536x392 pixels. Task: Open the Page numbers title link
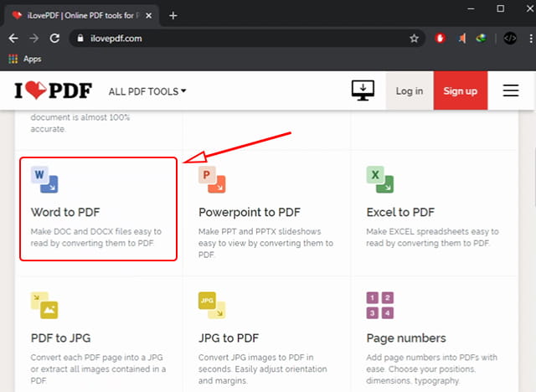[406, 338]
